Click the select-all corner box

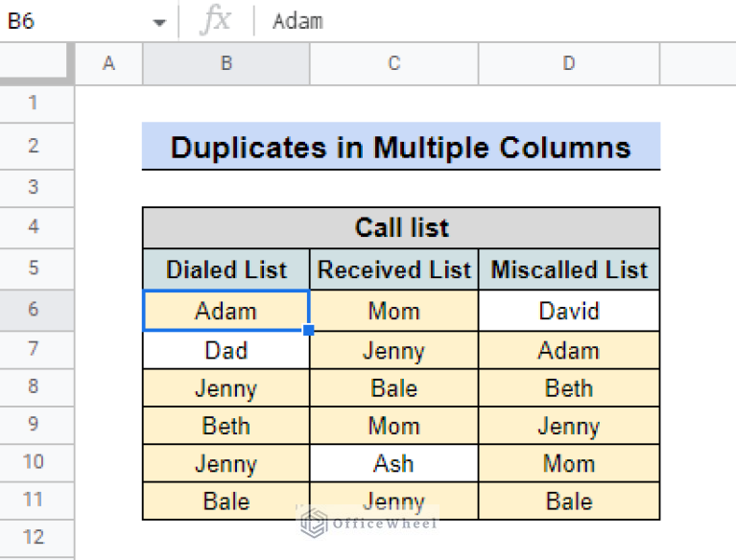coord(36,63)
